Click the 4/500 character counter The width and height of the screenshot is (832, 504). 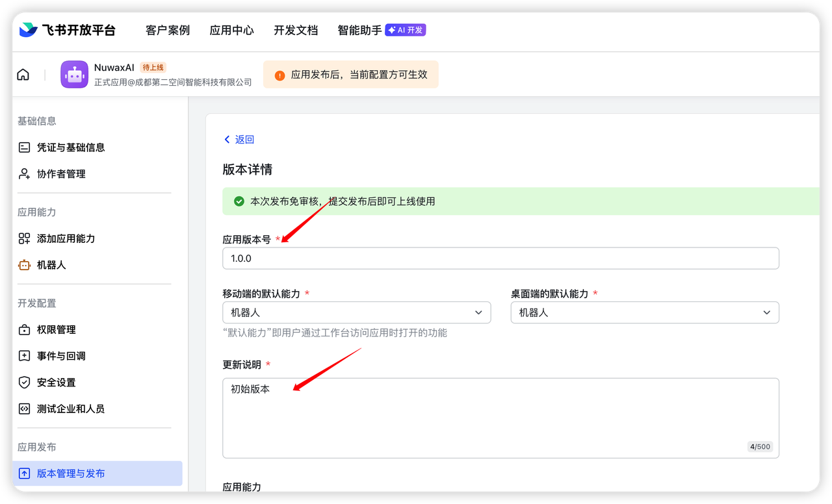760,447
